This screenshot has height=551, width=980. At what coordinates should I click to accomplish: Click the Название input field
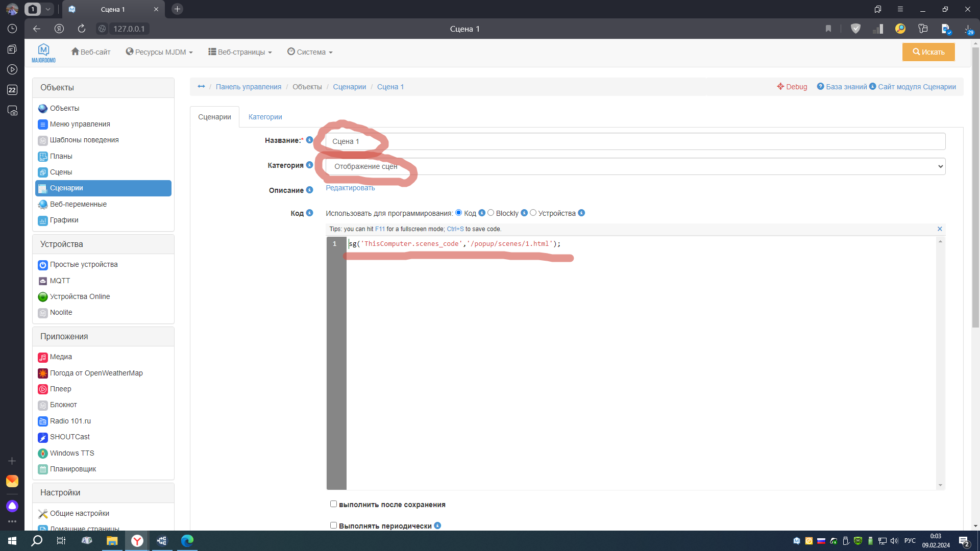click(x=635, y=141)
